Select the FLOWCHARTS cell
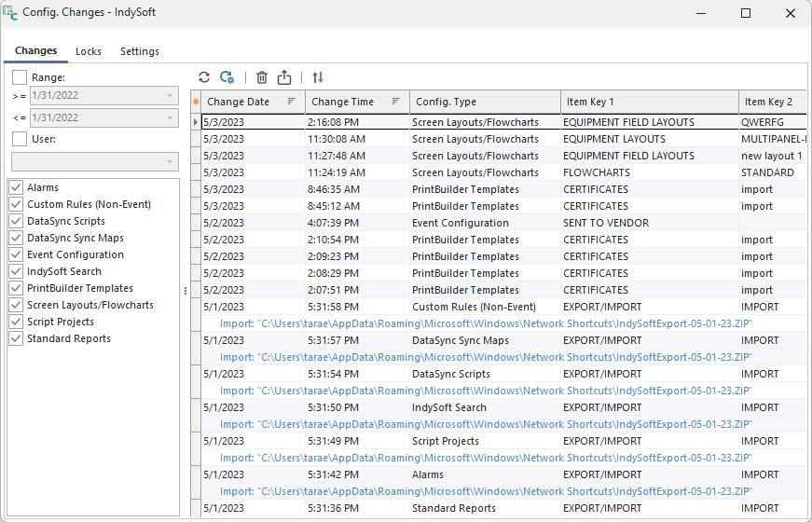 pyautogui.click(x=650, y=172)
